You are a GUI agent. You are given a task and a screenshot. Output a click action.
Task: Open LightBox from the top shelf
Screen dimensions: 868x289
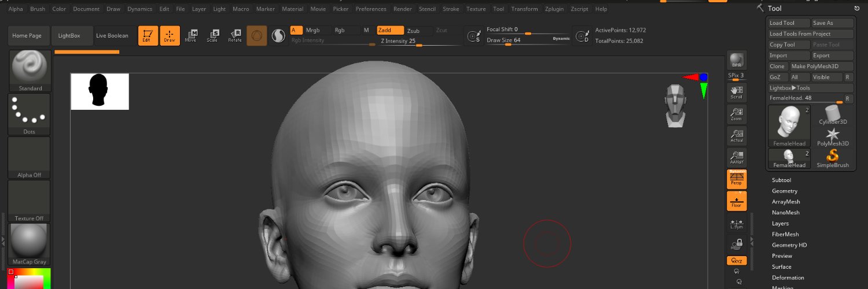tap(72, 36)
